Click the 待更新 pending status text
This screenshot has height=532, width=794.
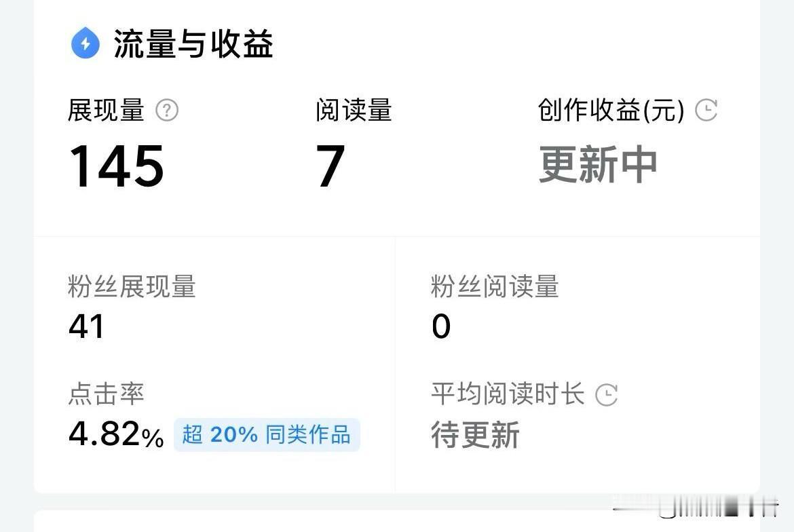tap(476, 435)
